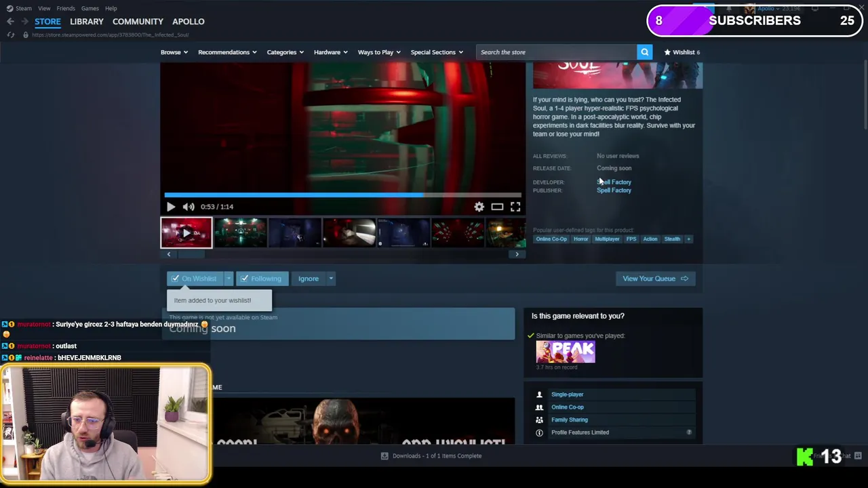This screenshot has height=488, width=868.
Task: Open the APOLLO profile tab
Action: click(188, 22)
